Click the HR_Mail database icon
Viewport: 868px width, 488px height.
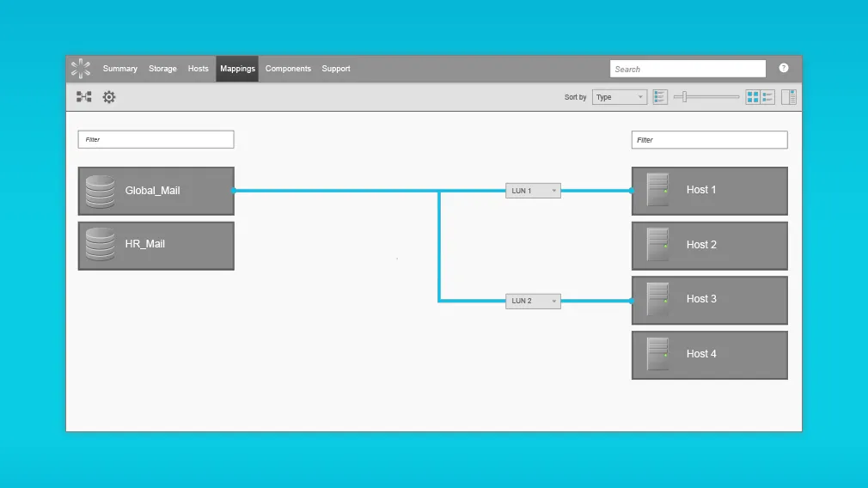click(x=101, y=245)
